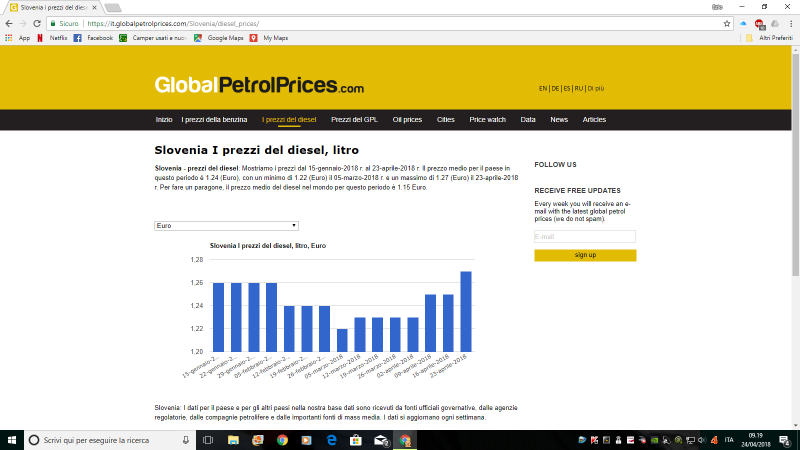Open a new browser tab
The width and height of the screenshot is (800, 450).
[x=113, y=8]
